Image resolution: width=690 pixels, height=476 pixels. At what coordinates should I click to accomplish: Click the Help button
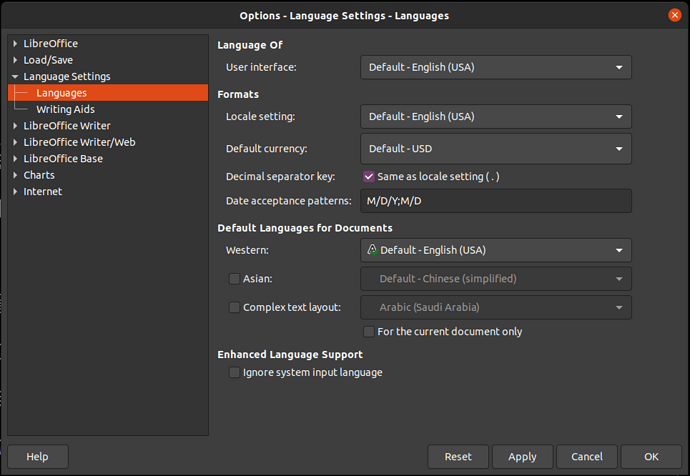38,457
